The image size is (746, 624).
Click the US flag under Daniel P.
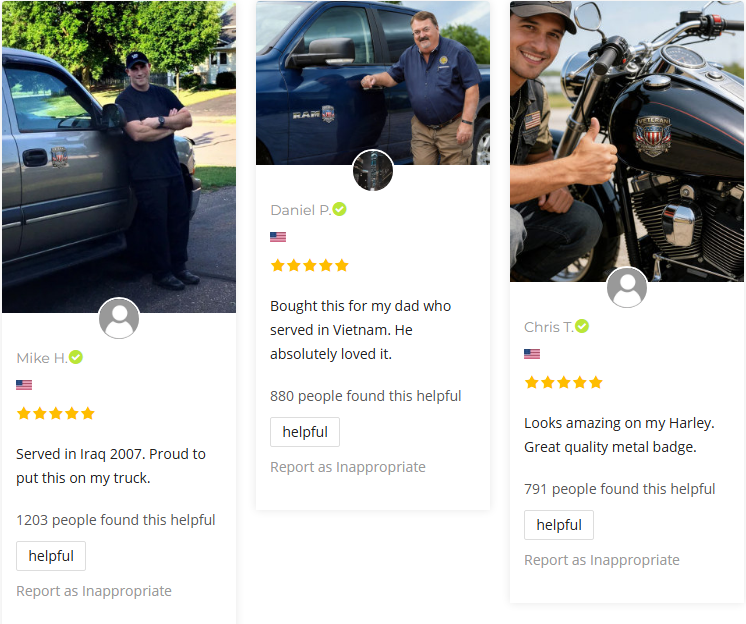click(278, 237)
